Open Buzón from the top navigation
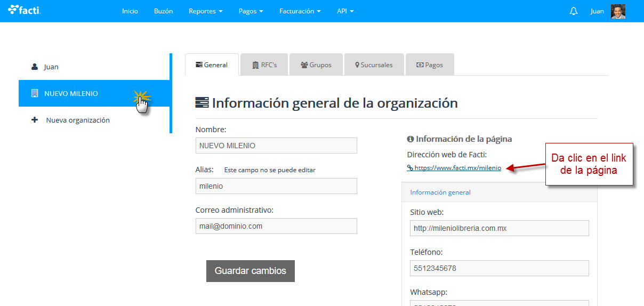 [163, 11]
